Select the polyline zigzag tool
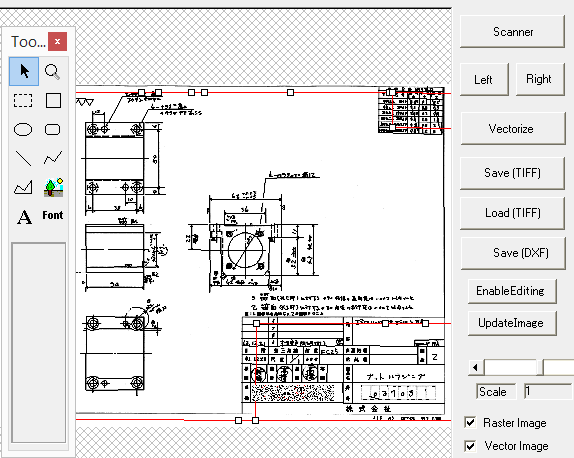The width and height of the screenshot is (574, 458). coord(53,158)
